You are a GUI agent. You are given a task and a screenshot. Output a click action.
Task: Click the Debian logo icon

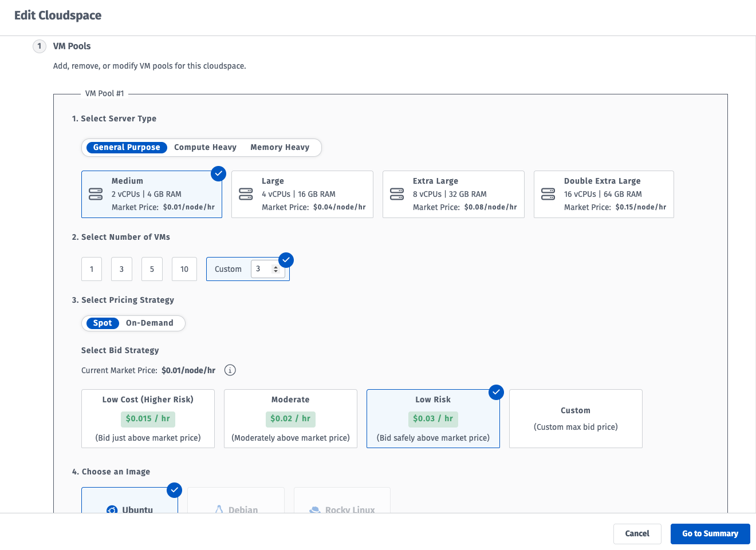click(219, 509)
